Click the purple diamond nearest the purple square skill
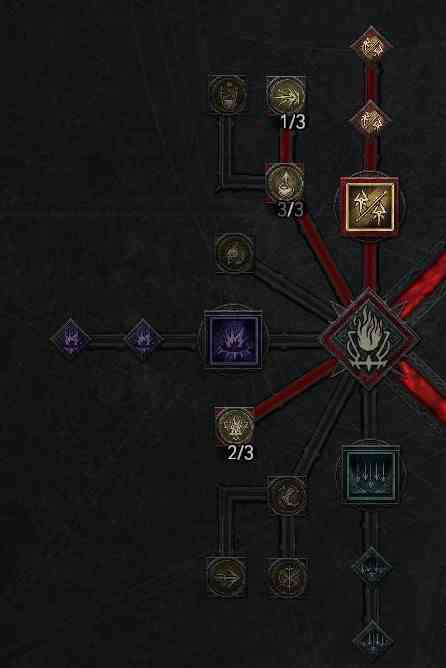Screen dimensions: 446x668 143,340
